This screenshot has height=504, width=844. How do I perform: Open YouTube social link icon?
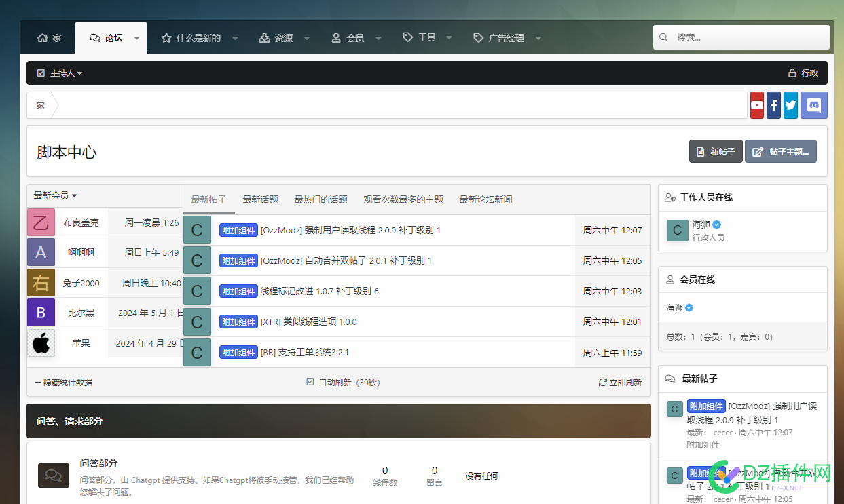click(x=756, y=105)
